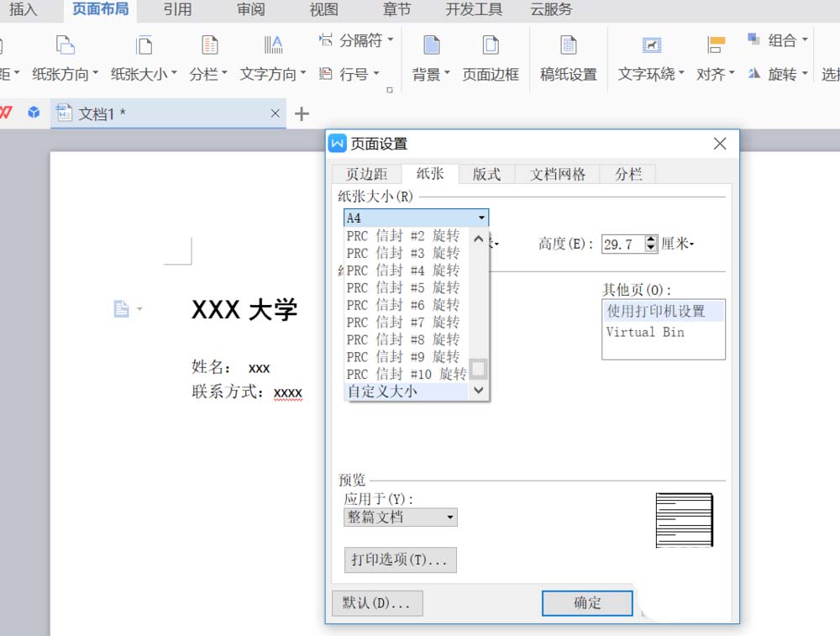Click paper list scrollbar up arrow
Image resolution: width=840 pixels, height=636 pixels.
click(x=479, y=239)
